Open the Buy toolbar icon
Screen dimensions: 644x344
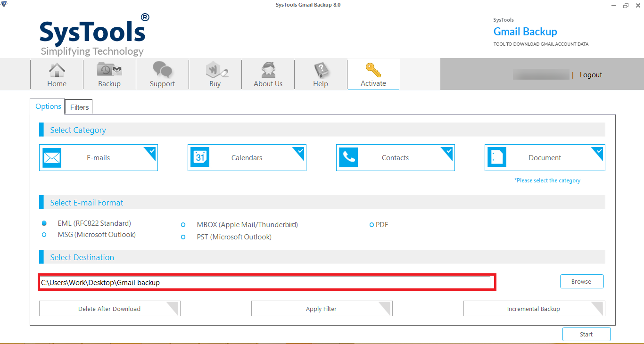tap(217, 70)
